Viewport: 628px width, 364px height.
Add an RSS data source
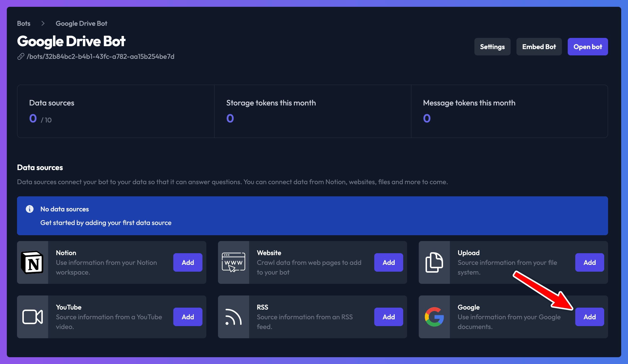(389, 317)
